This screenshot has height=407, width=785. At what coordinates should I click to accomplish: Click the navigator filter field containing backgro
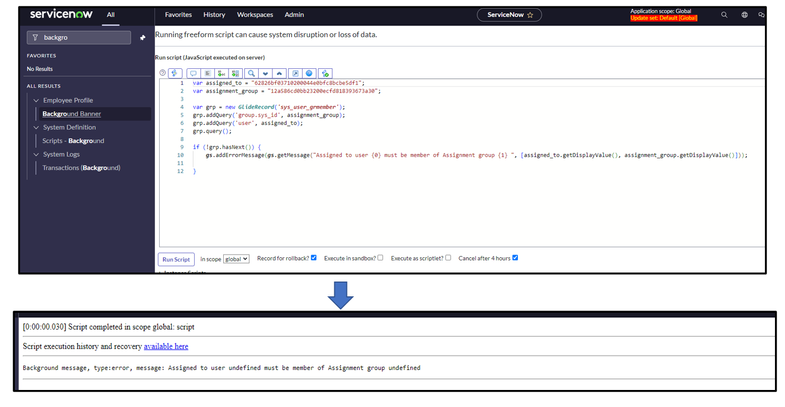79,38
